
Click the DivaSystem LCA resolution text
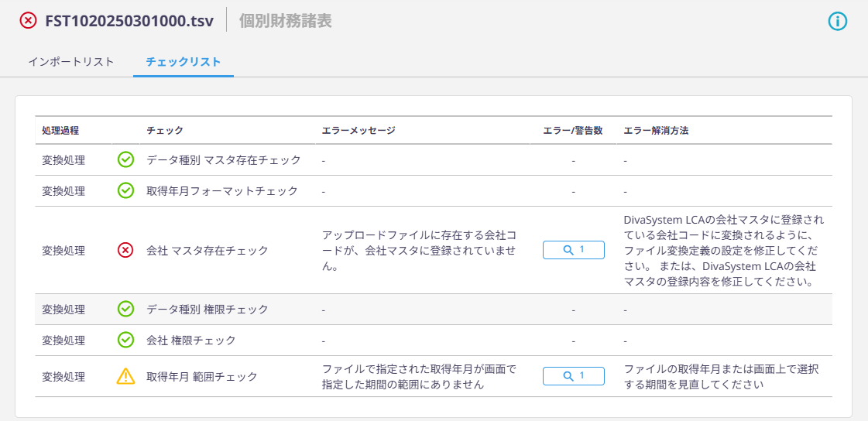[x=725, y=251]
